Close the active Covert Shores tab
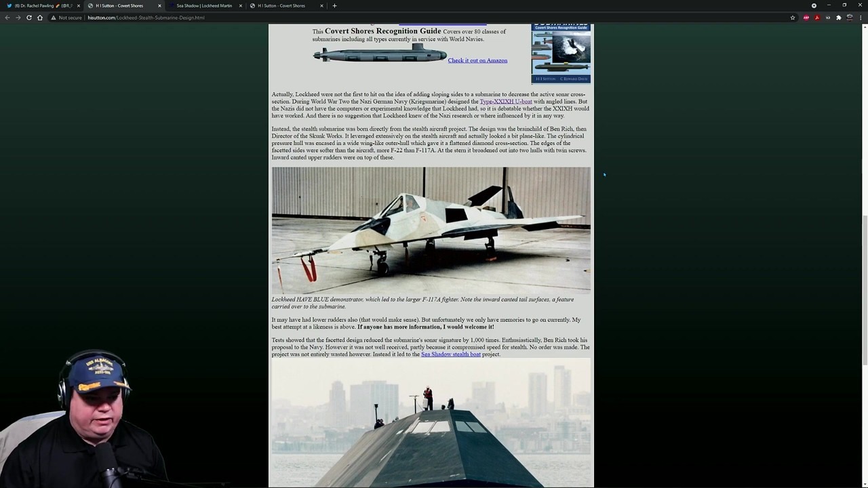This screenshot has width=868, height=488. point(159,5)
